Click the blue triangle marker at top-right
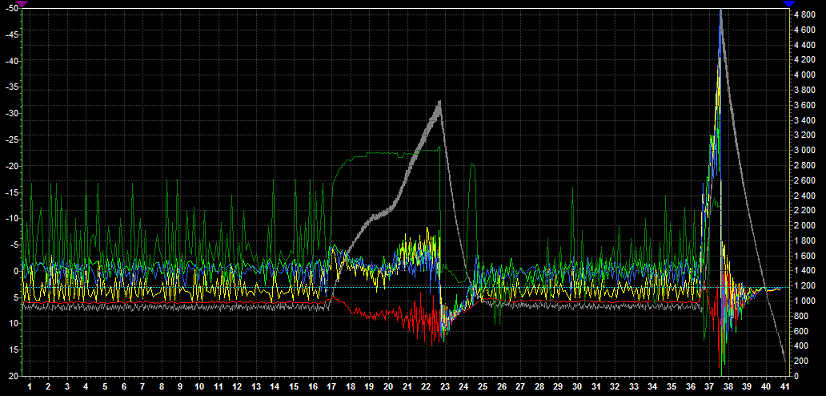 point(789,4)
